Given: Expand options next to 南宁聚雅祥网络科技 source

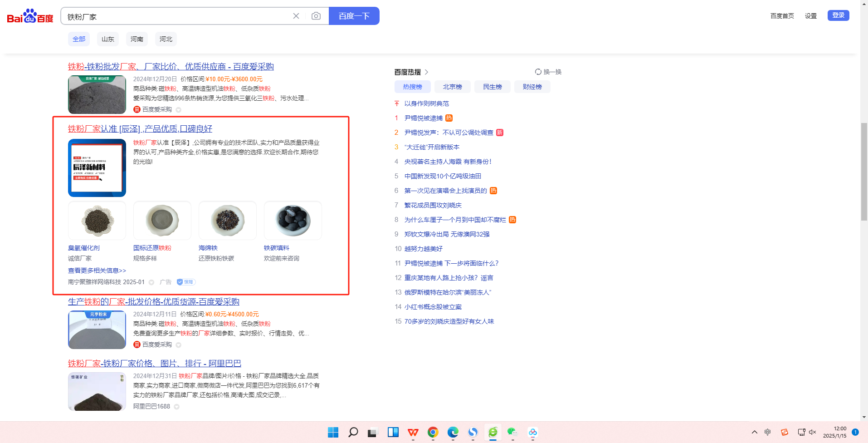Looking at the screenshot, I should pos(151,282).
